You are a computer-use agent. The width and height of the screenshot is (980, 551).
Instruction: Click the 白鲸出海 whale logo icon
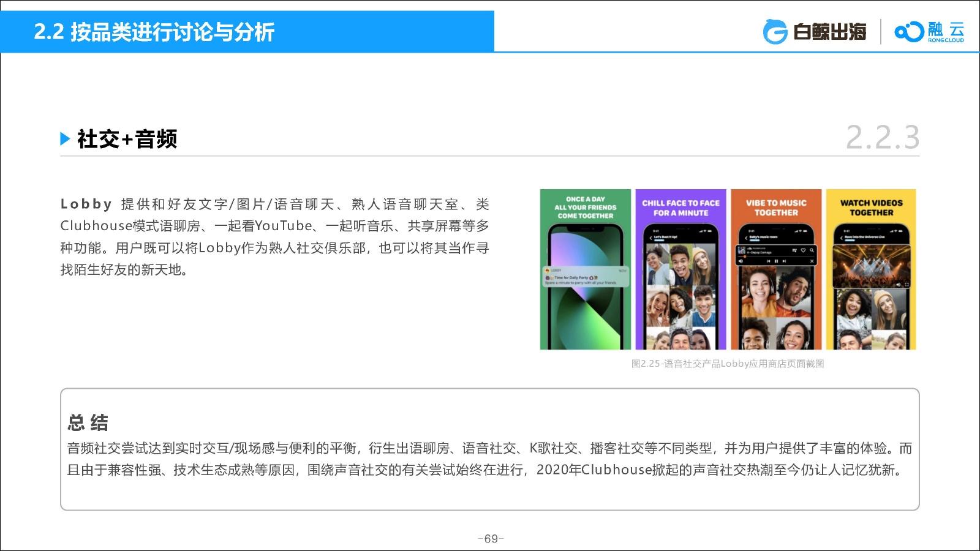click(775, 32)
